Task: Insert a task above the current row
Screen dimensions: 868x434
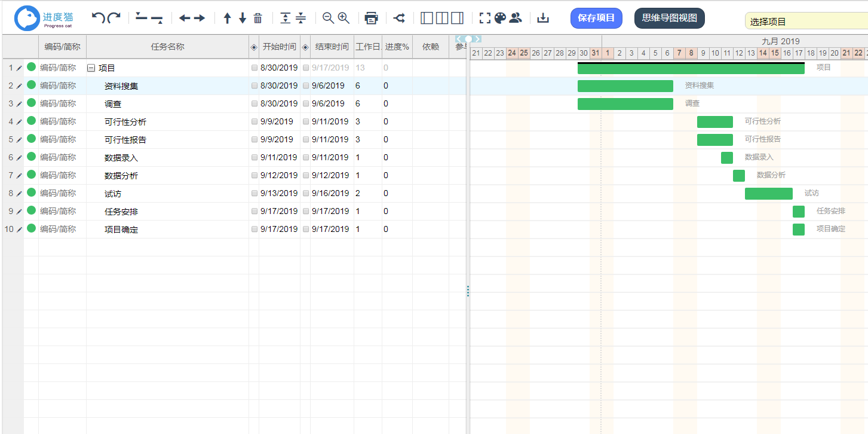Action: tap(142, 18)
